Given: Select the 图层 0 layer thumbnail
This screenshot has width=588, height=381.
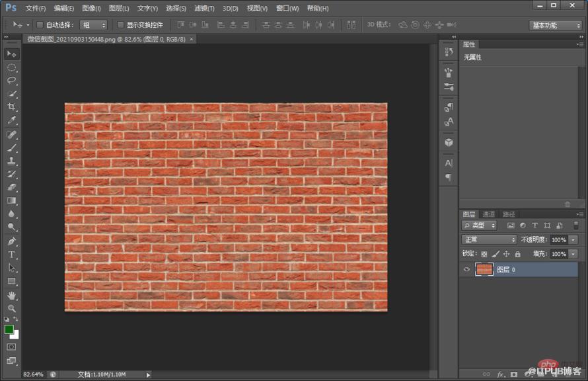Looking at the screenshot, I should point(484,269).
